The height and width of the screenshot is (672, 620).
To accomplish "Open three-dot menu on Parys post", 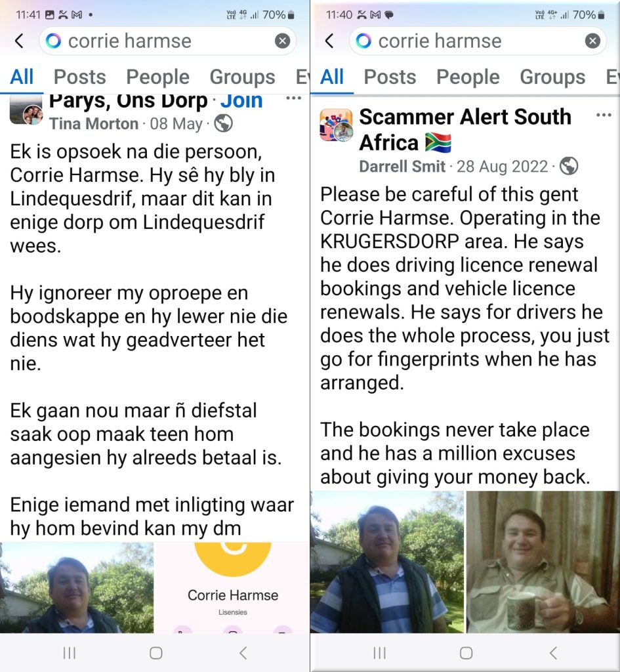I will coord(293,99).
